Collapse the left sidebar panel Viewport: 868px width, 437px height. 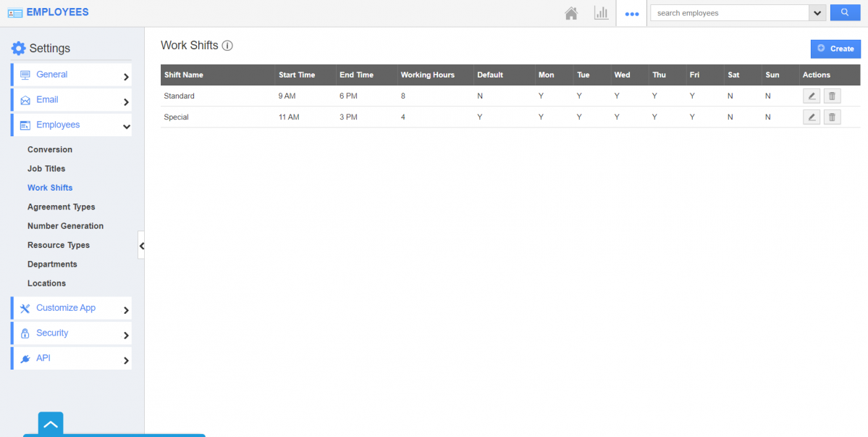tap(141, 246)
